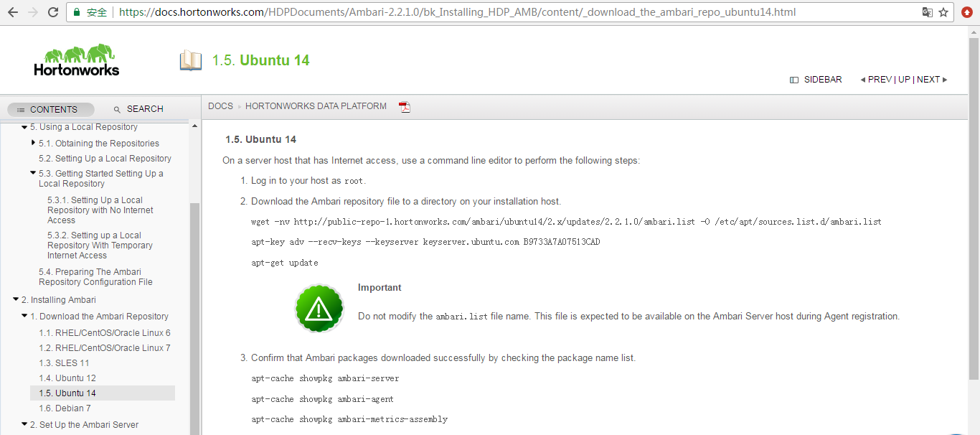Click apt-cache showpkg ambari-server command
The width and height of the screenshot is (980, 435).
coord(325,378)
